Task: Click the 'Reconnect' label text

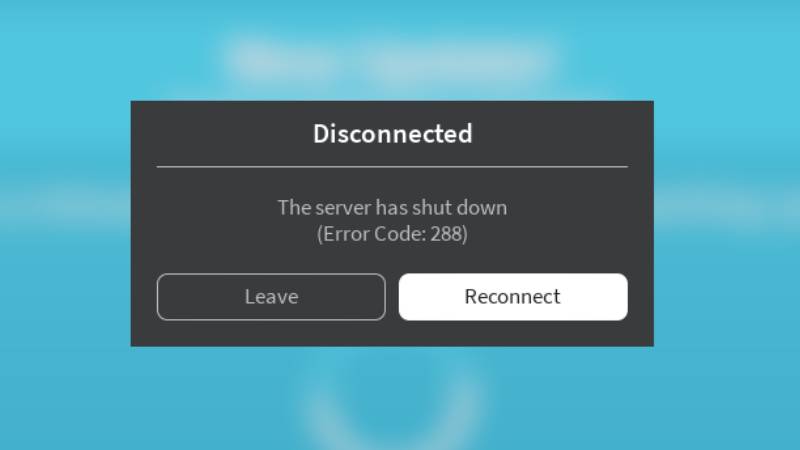Action: click(513, 297)
